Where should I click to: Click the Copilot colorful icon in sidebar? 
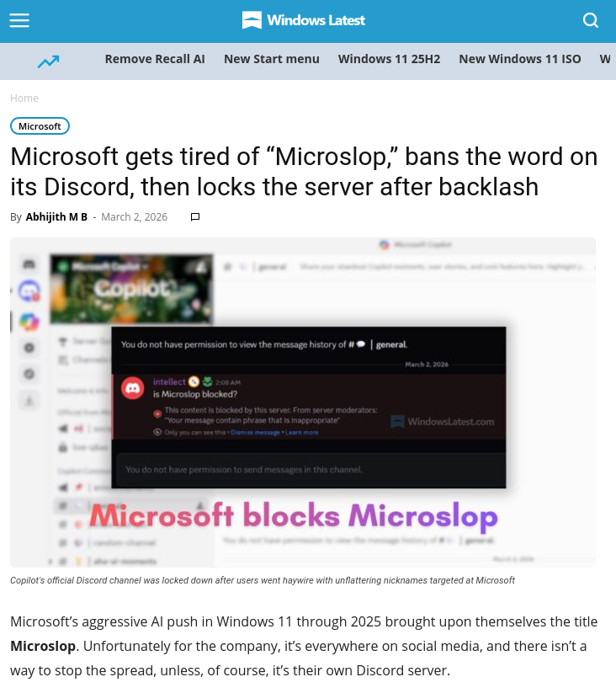(29, 322)
